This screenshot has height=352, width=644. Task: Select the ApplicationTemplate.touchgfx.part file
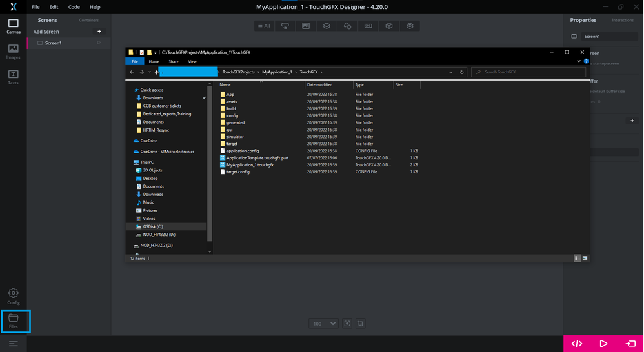click(x=257, y=158)
